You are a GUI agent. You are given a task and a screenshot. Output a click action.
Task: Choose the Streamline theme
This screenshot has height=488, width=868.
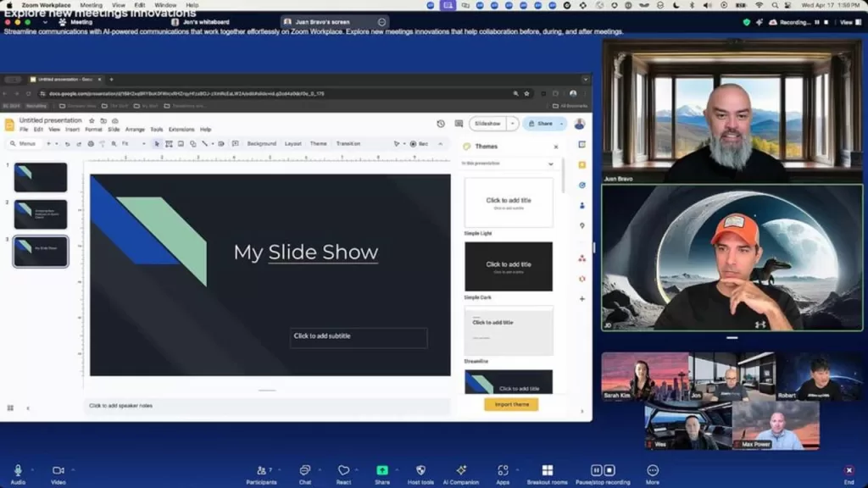coord(509,331)
